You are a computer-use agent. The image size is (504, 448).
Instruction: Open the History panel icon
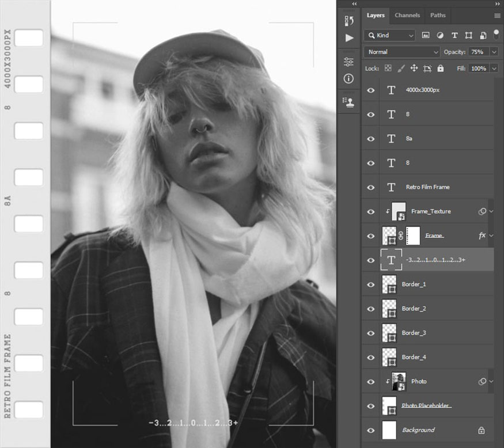(348, 21)
